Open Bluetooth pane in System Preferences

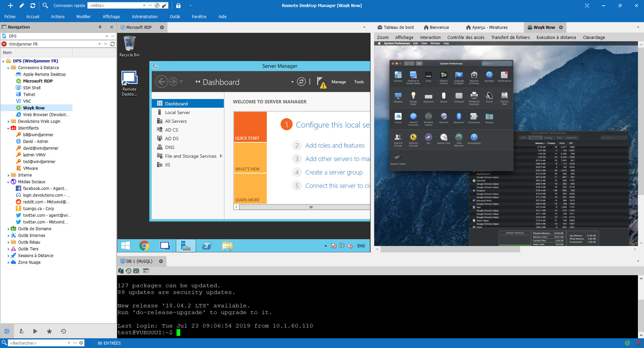point(459,118)
